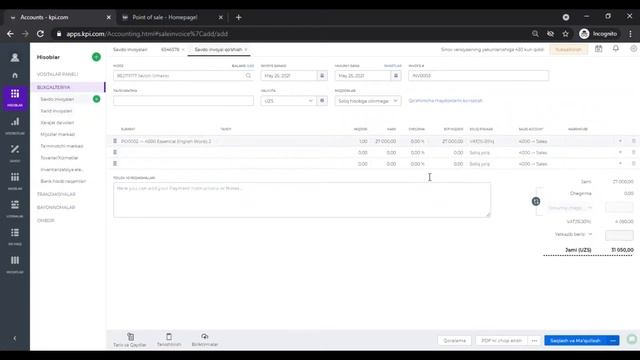Open the chat bubble icon bottom right
The height and width of the screenshot is (360, 640).
(x=632, y=339)
